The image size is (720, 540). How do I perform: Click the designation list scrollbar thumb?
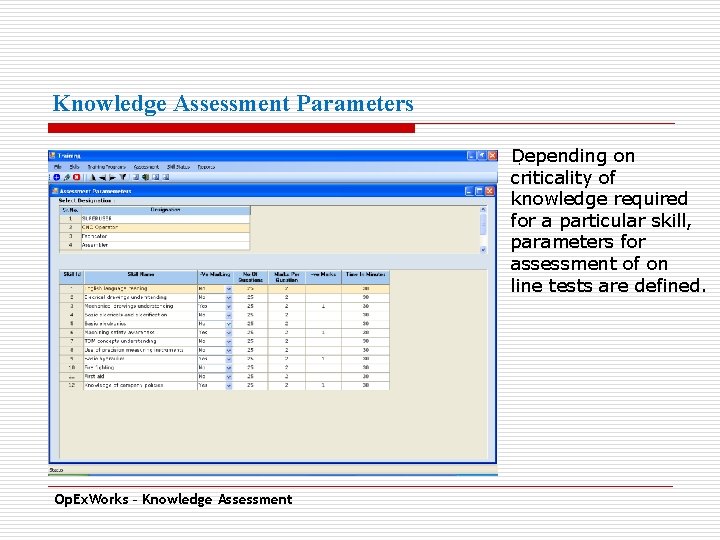coord(483,224)
